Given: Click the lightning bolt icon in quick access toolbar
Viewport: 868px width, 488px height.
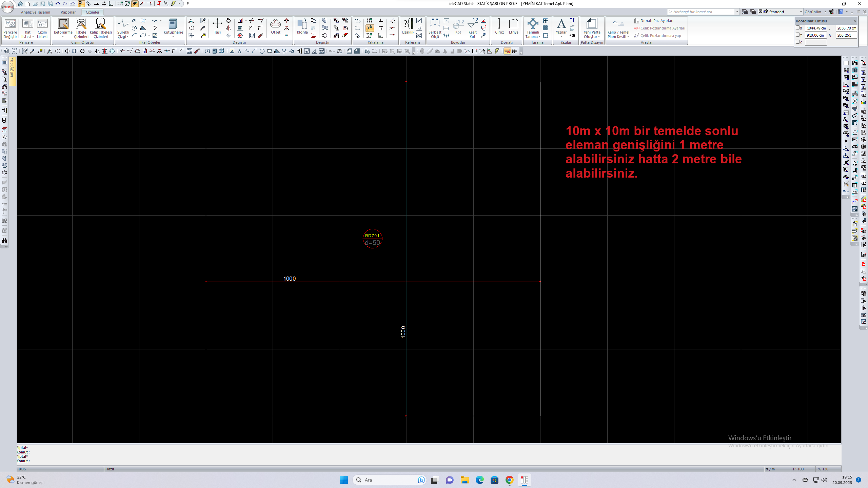Looking at the screenshot, I should point(174,4).
